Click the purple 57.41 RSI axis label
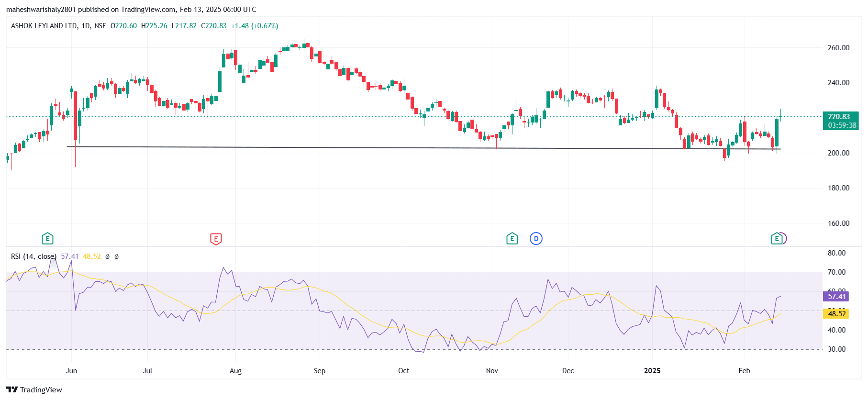This screenshot has width=868, height=400. [x=836, y=297]
